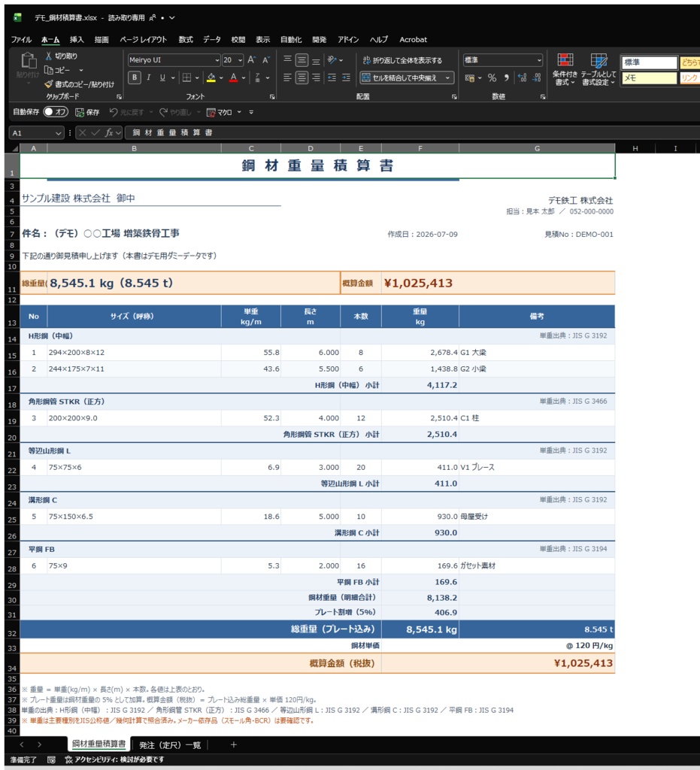This screenshot has width=700, height=770.
Task: Open the Name Box dropdown arrow
Action: tap(59, 133)
